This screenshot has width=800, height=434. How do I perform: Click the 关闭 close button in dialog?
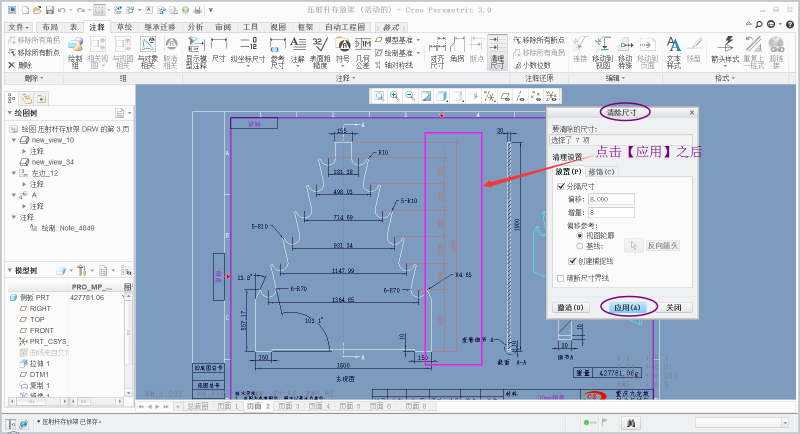click(x=673, y=308)
